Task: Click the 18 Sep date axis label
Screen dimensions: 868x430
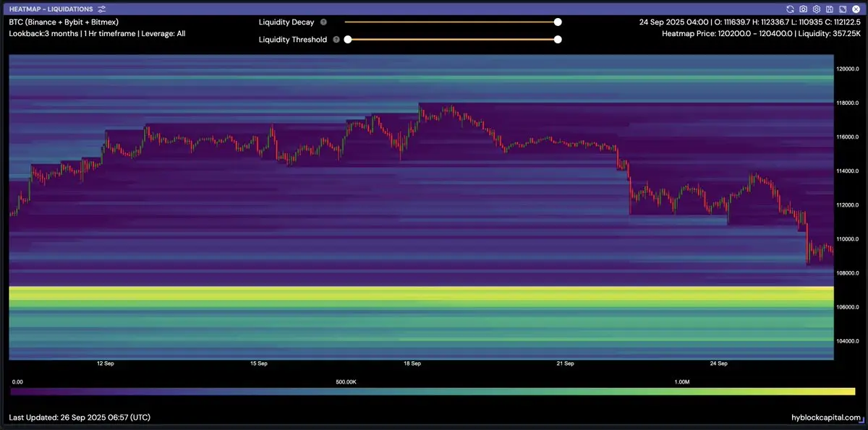Action: pos(412,364)
